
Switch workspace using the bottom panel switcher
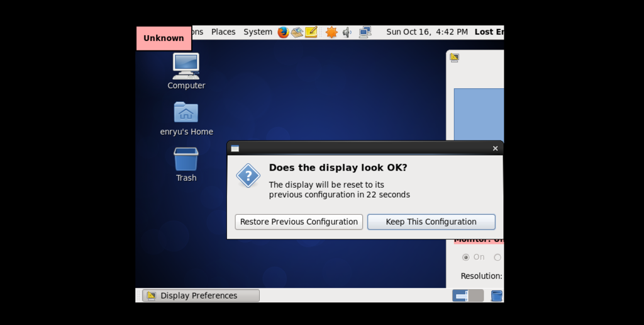[x=468, y=295]
